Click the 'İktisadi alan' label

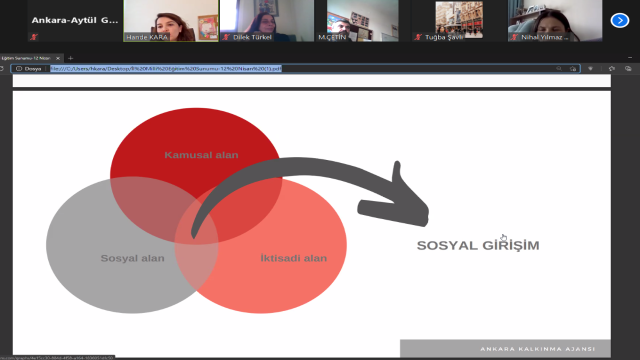coord(293,258)
